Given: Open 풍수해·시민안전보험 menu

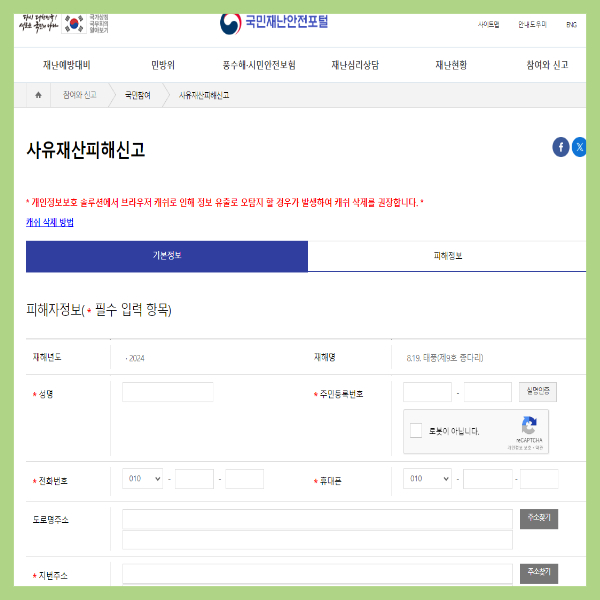Looking at the screenshot, I should [259, 65].
